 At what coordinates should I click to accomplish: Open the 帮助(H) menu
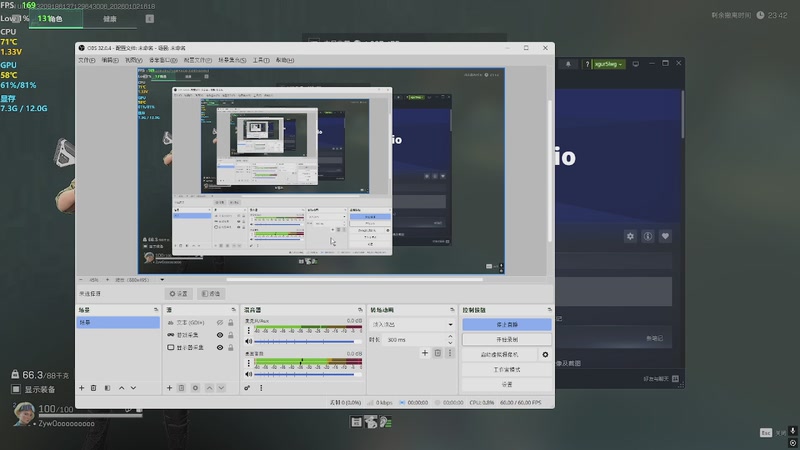point(285,60)
